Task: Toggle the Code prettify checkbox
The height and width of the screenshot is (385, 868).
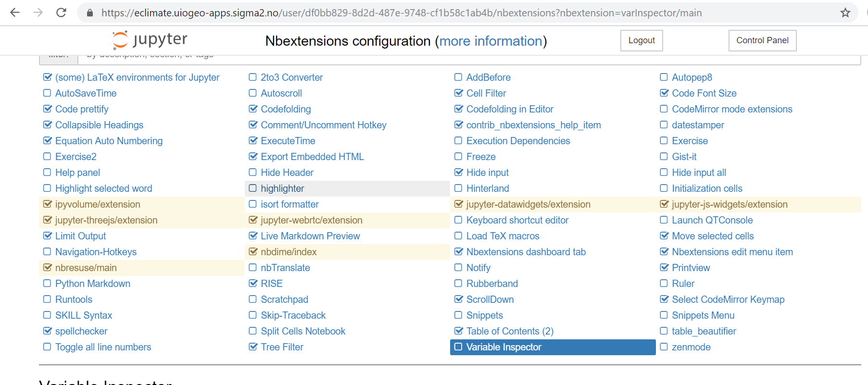Action: [x=47, y=109]
